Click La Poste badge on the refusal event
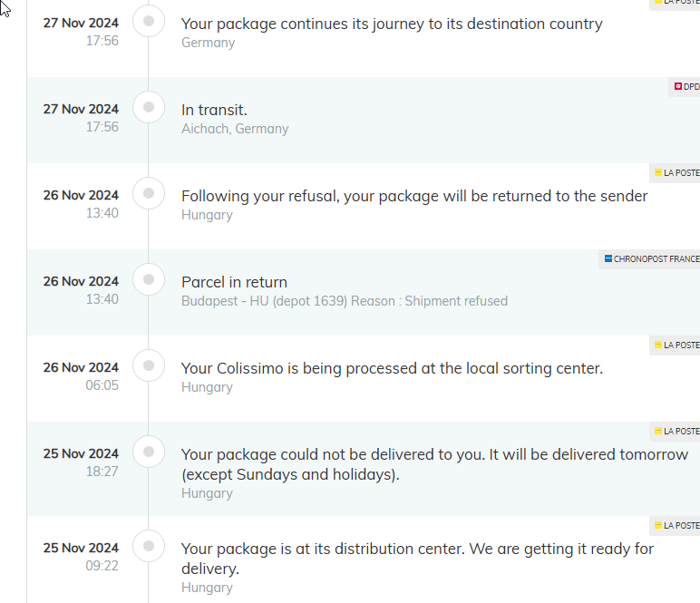Viewport: 700px width, 603px height. tap(675, 172)
